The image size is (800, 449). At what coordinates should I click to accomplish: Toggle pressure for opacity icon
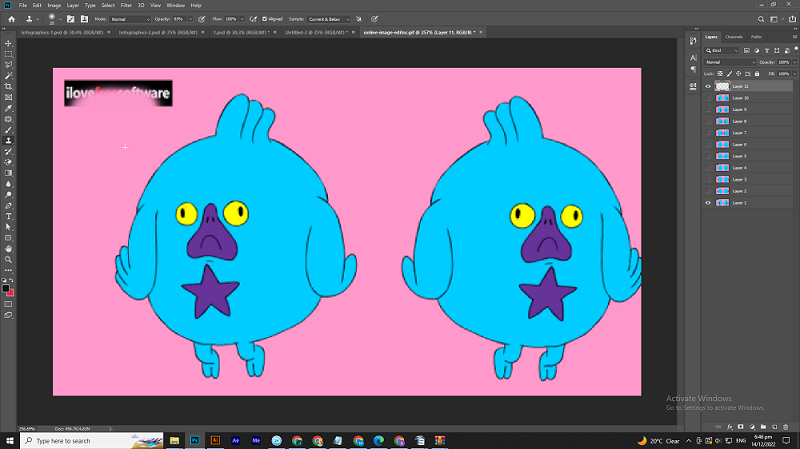click(202, 19)
